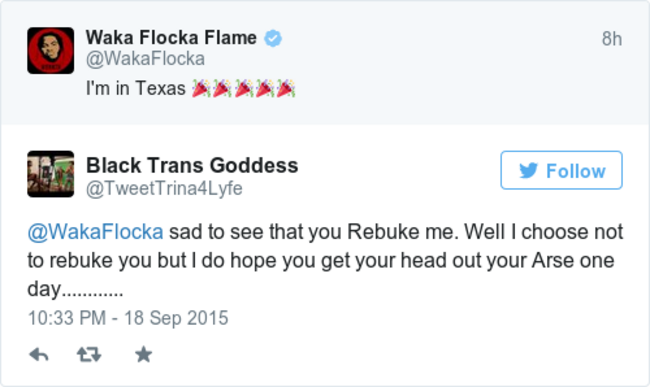This screenshot has width=650, height=387.
Task: Click the word Follow on the button
Action: point(576,171)
